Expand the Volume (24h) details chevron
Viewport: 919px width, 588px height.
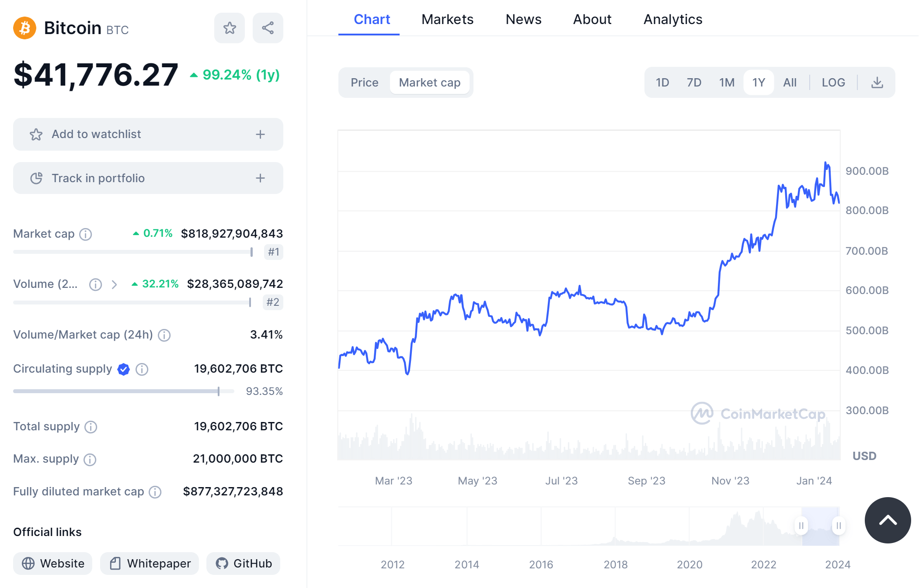(x=115, y=284)
